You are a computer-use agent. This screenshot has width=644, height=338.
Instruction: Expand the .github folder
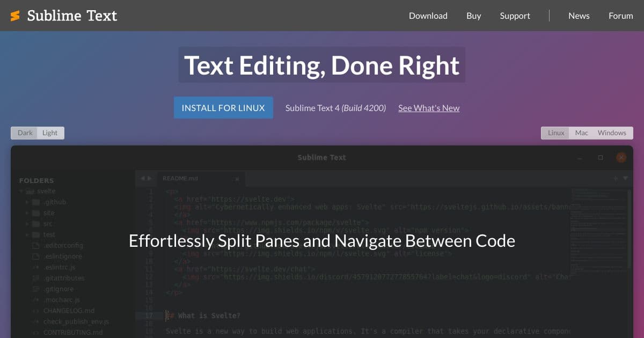(27, 202)
